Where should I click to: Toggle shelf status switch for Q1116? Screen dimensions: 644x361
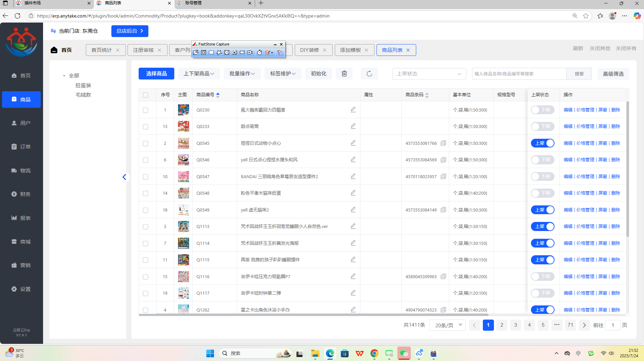click(x=542, y=276)
